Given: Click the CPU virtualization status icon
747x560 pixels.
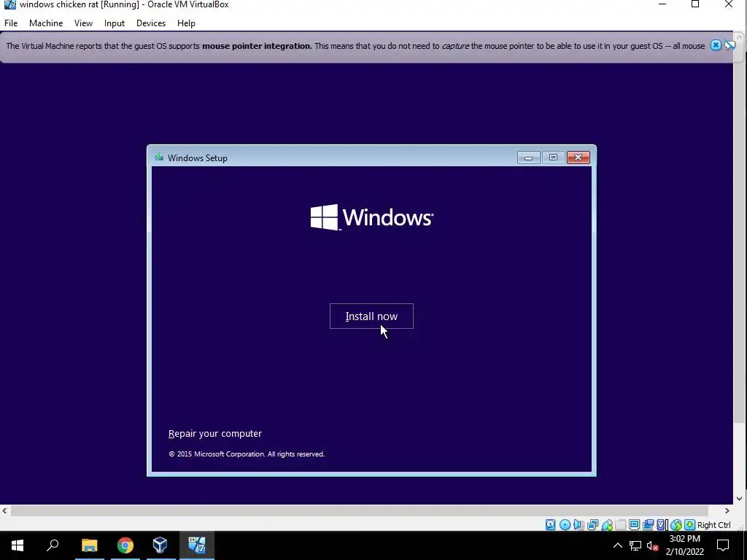Looking at the screenshot, I should click(x=661, y=525).
